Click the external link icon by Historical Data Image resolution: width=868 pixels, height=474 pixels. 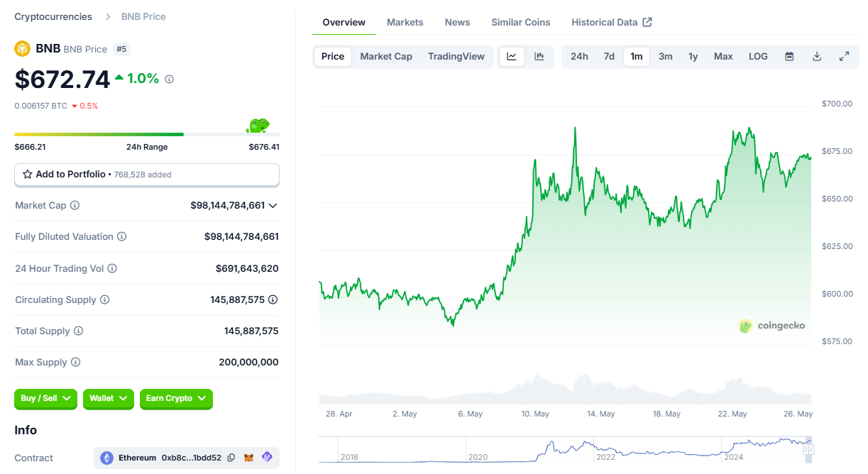647,22
